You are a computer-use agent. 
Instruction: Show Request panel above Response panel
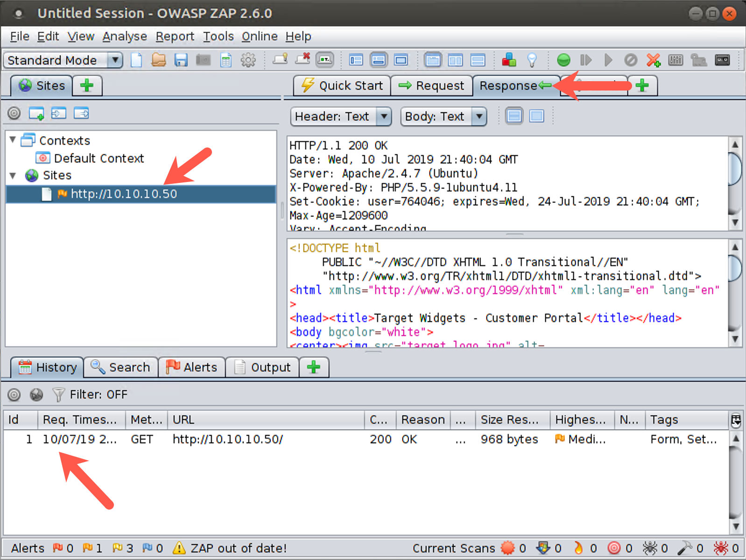(x=478, y=60)
